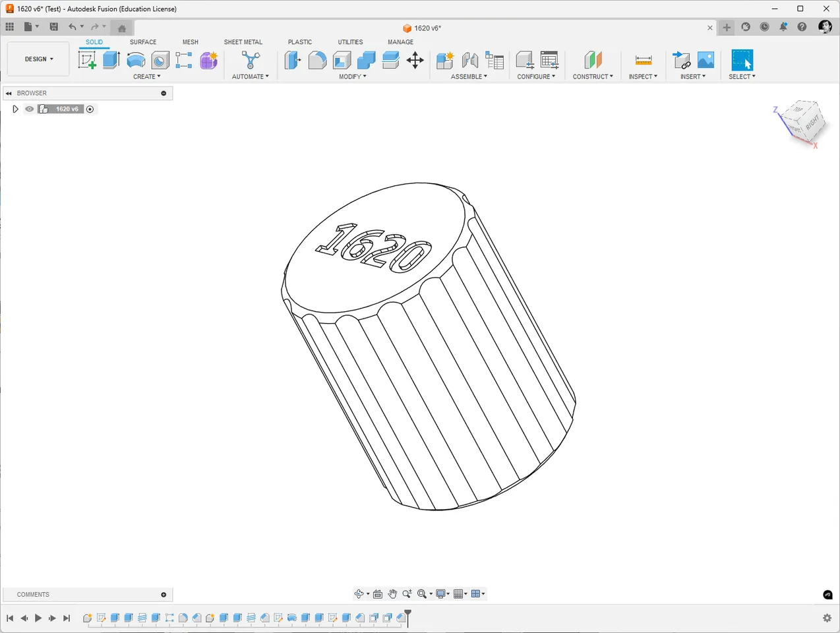840x633 pixels.
Task: Activate the 1620 v6 component radio control
Action: tap(90, 109)
